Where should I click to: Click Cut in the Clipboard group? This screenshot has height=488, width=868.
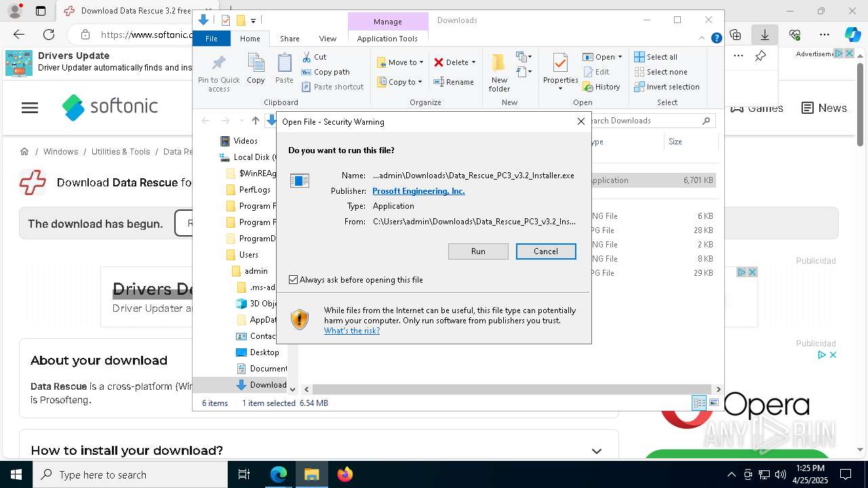click(x=314, y=57)
